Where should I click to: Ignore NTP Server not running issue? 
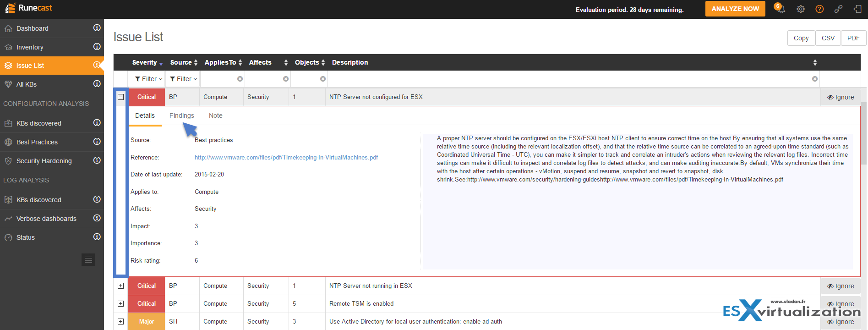click(x=841, y=286)
